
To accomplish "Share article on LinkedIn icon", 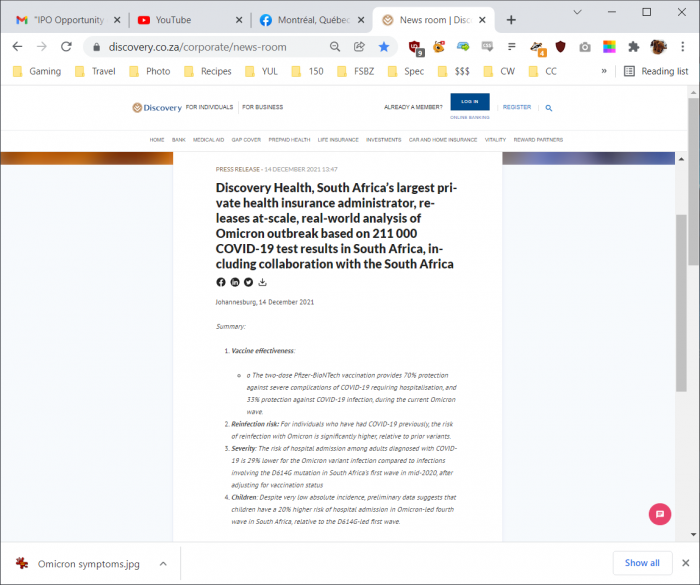I will (235, 282).
